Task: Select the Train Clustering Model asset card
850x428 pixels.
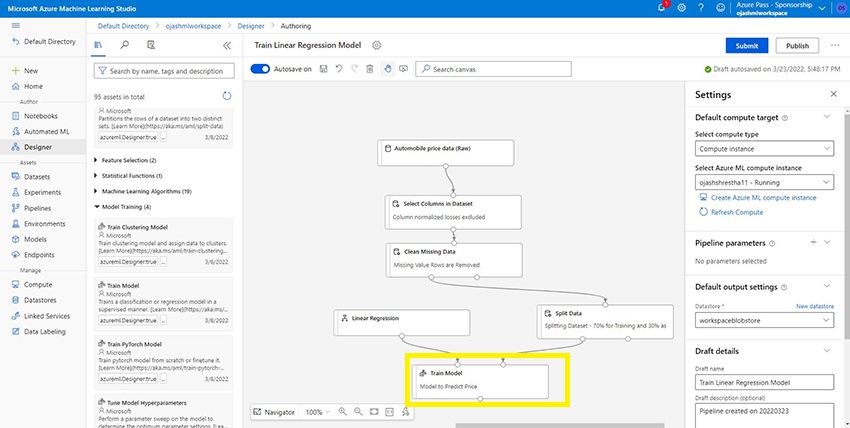Action: [x=163, y=244]
